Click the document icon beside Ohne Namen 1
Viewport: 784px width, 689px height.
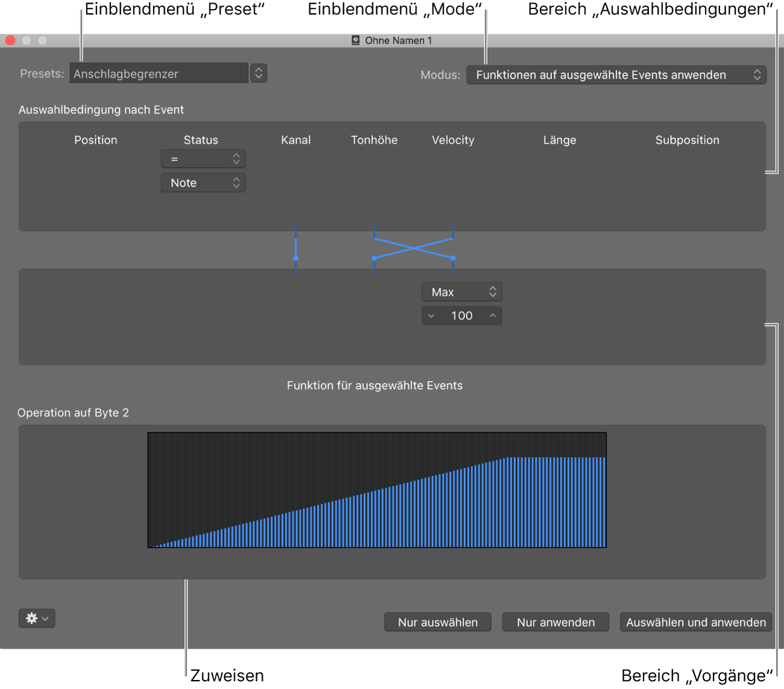tap(356, 40)
